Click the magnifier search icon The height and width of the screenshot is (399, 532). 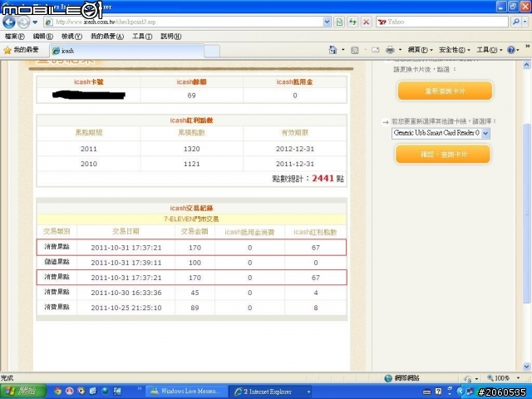point(515,22)
